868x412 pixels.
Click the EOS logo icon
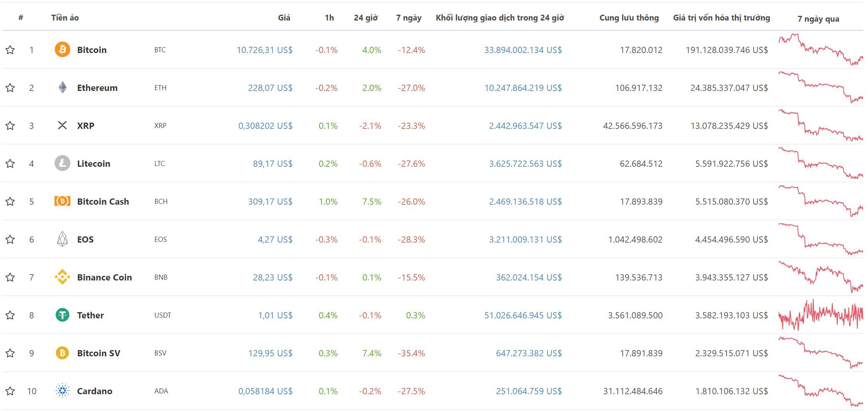pos(62,239)
